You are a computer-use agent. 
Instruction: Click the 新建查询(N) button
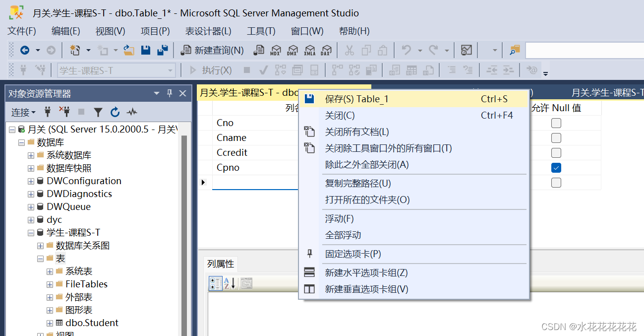click(212, 50)
